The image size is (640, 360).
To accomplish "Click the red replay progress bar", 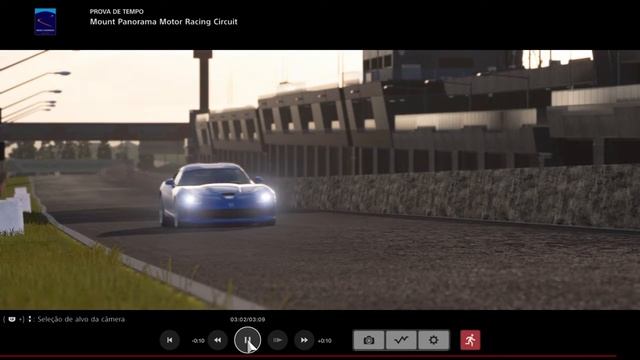I will [308, 356].
